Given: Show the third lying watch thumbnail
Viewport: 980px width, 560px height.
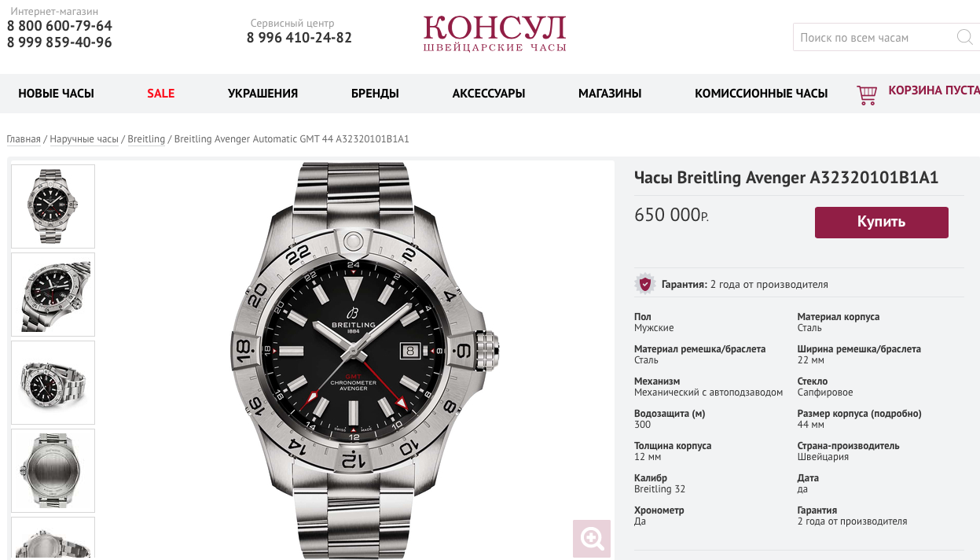Looking at the screenshot, I should click(x=53, y=382).
